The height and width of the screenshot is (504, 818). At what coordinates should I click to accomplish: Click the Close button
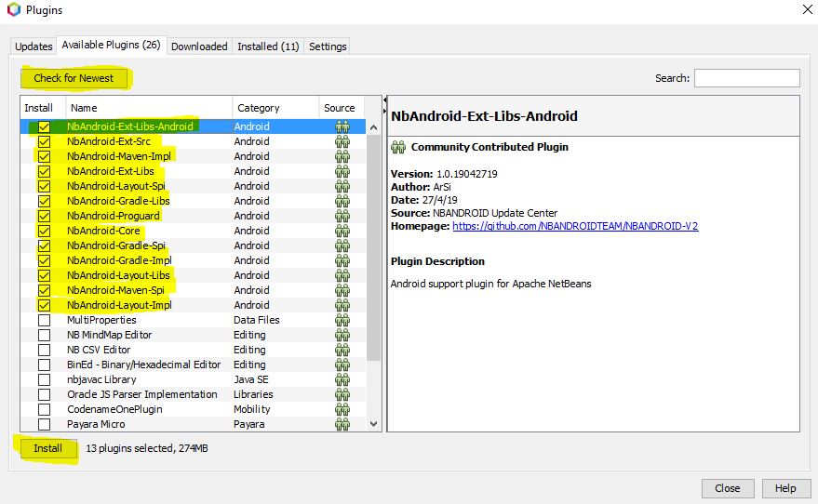pyautogui.click(x=727, y=488)
